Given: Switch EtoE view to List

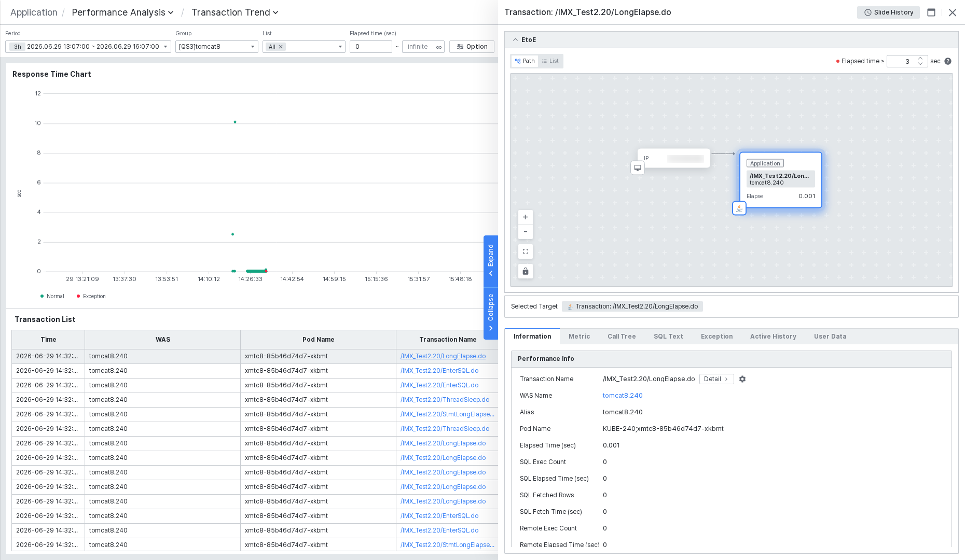Looking at the screenshot, I should coord(550,61).
